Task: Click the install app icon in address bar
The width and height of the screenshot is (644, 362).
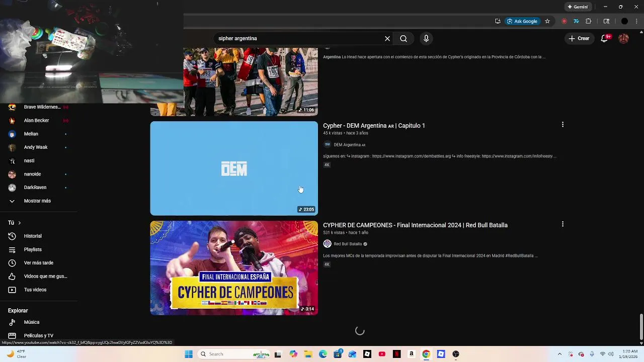Action: (x=498, y=21)
